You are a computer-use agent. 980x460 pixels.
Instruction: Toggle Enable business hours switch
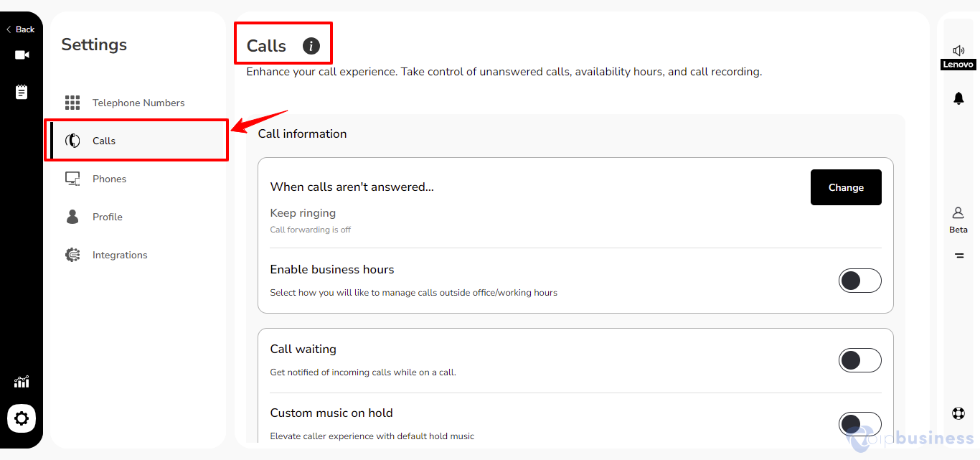click(x=860, y=281)
